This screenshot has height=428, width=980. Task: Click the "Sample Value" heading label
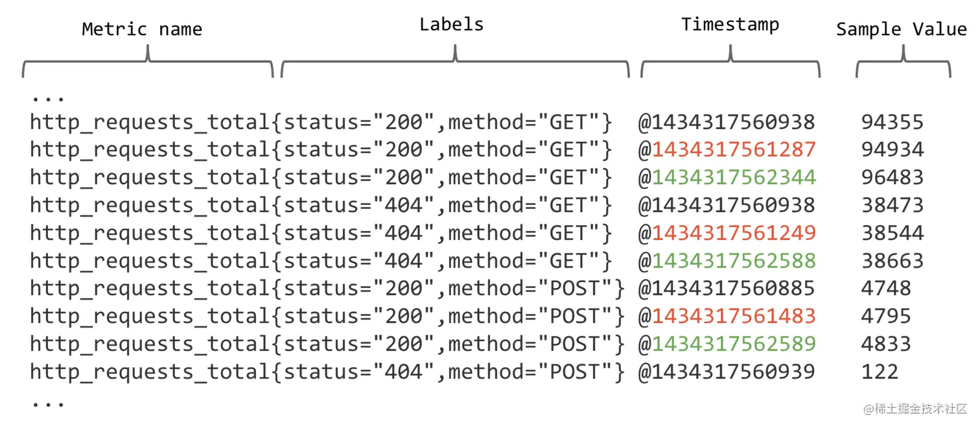click(x=902, y=29)
